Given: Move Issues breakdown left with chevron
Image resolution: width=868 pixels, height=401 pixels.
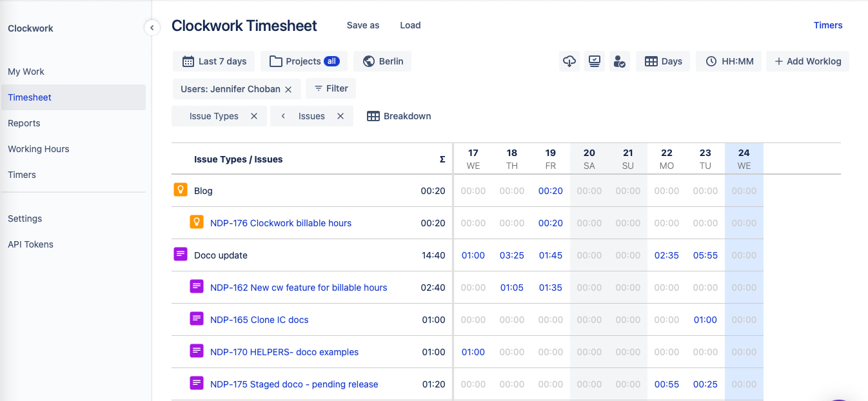Looking at the screenshot, I should (283, 116).
